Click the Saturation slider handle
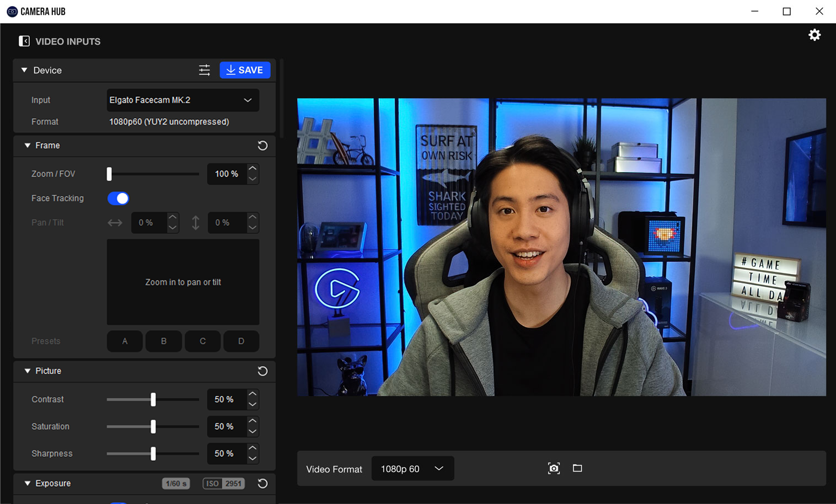Image resolution: width=836 pixels, height=504 pixels. pos(153,426)
